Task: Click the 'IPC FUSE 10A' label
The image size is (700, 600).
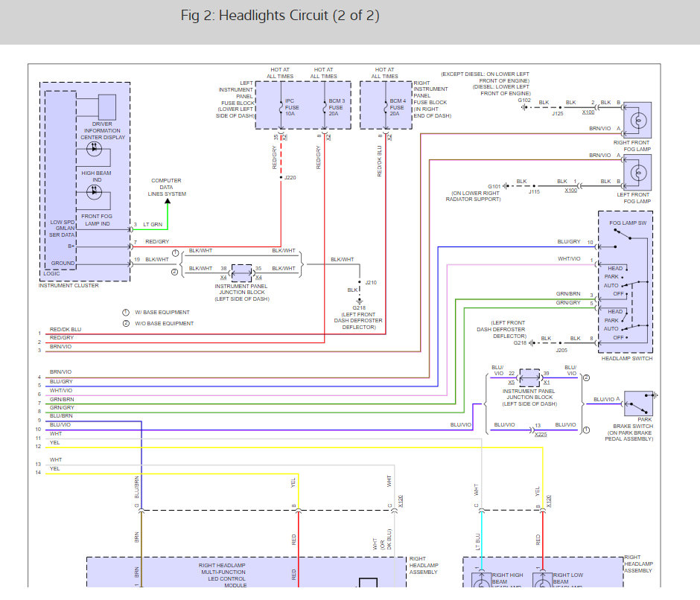Action: (x=292, y=107)
